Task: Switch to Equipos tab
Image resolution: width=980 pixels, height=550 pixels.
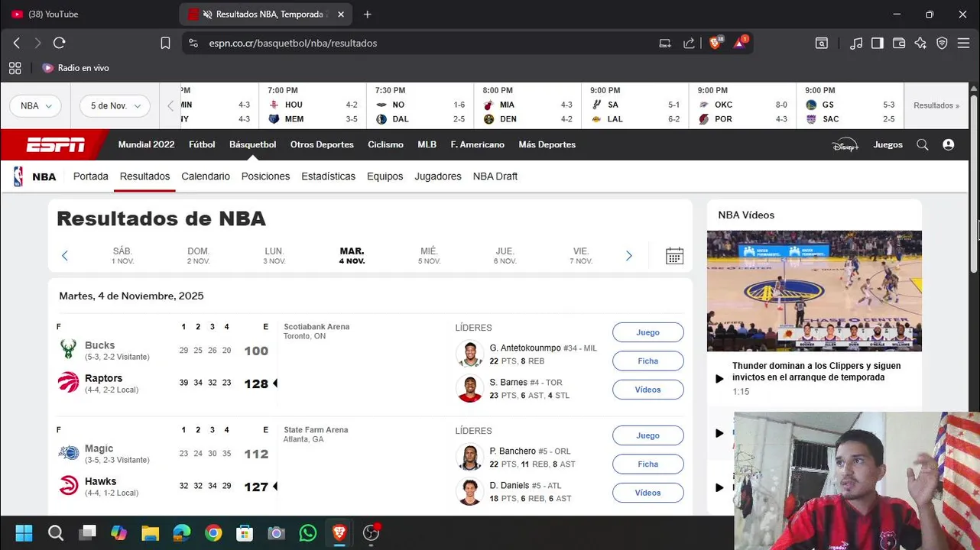Action: (385, 176)
